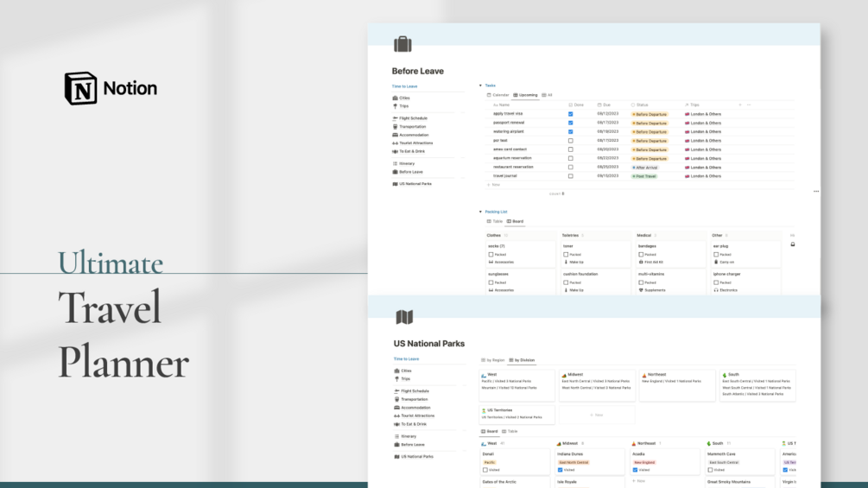Select the All tab in Tasks

point(547,95)
